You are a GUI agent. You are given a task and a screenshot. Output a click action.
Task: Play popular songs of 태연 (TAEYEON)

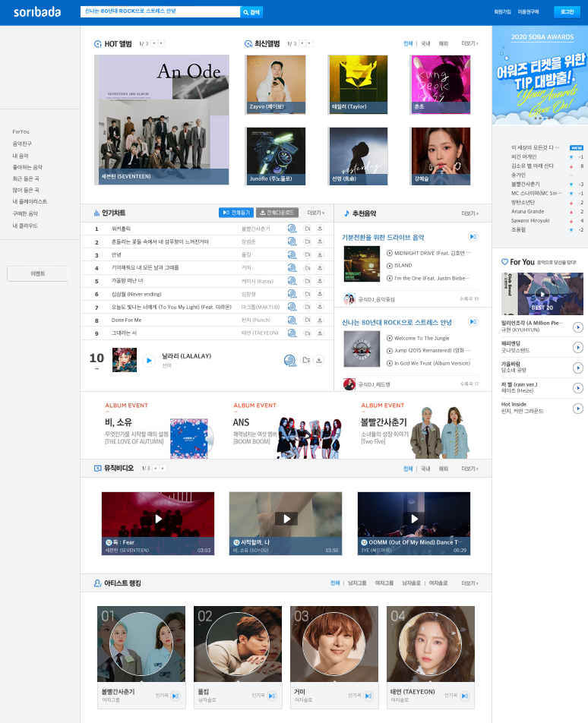464,696
